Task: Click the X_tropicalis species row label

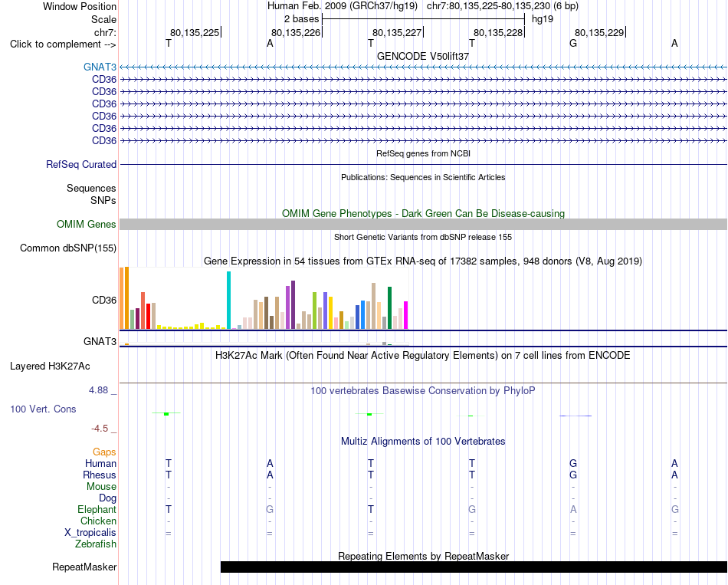Action: tap(90, 533)
